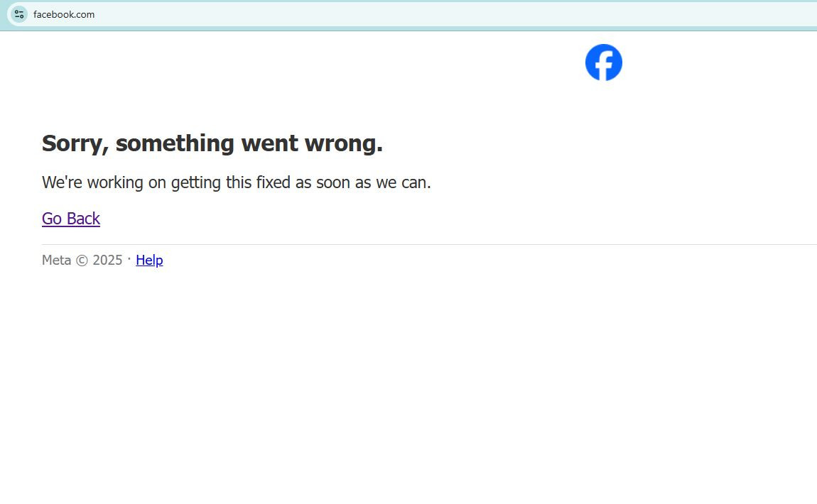Focus the facebook.com URL text
This screenshot has height=504, width=817.
click(64, 14)
